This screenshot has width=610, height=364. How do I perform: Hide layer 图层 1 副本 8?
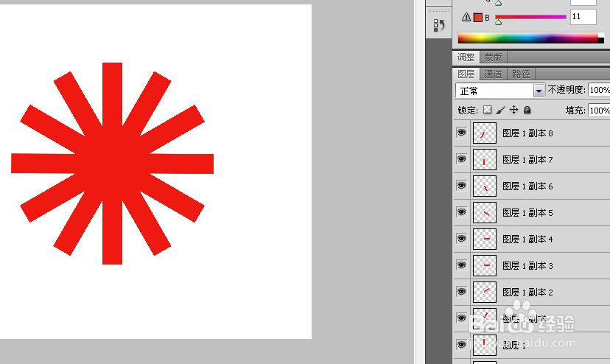(x=461, y=133)
